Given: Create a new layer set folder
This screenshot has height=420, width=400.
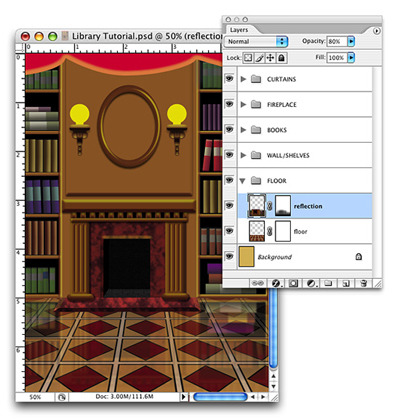Looking at the screenshot, I should [329, 283].
